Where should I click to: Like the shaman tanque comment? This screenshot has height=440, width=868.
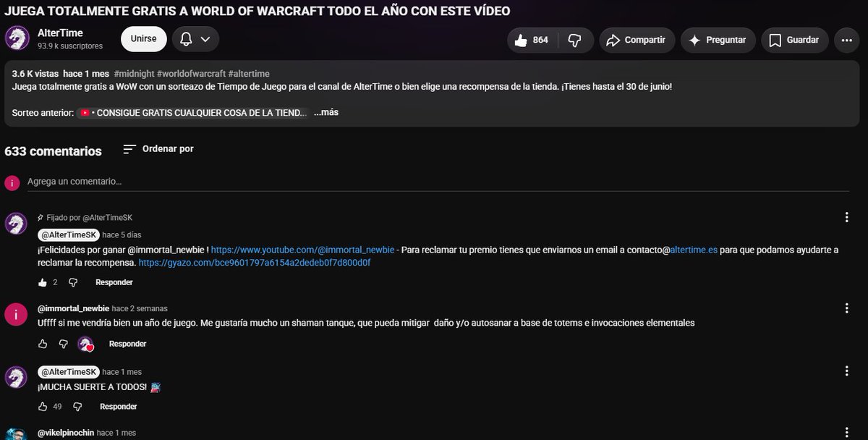click(x=42, y=344)
